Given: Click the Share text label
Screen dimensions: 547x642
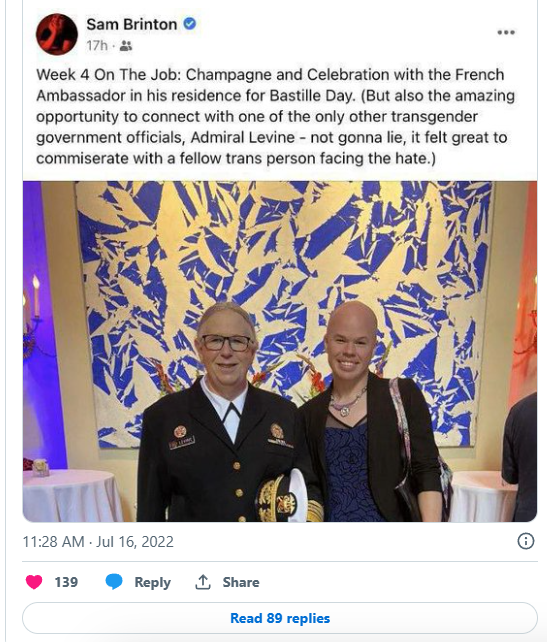Looking at the screenshot, I should (x=241, y=582).
